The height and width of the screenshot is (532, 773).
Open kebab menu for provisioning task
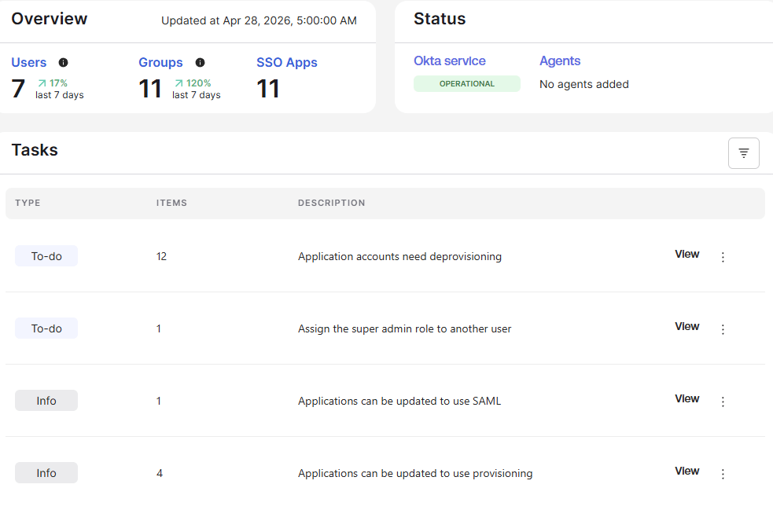click(x=723, y=474)
